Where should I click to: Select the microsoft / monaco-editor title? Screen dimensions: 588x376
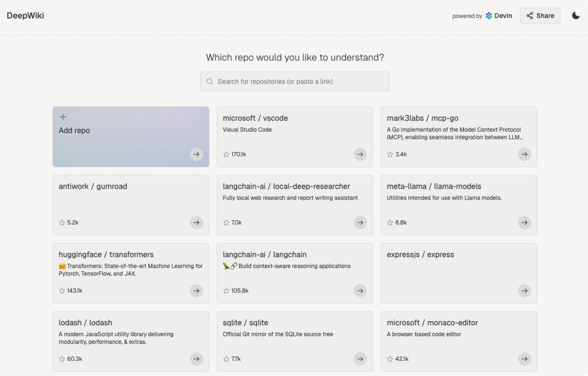pyautogui.click(x=432, y=323)
